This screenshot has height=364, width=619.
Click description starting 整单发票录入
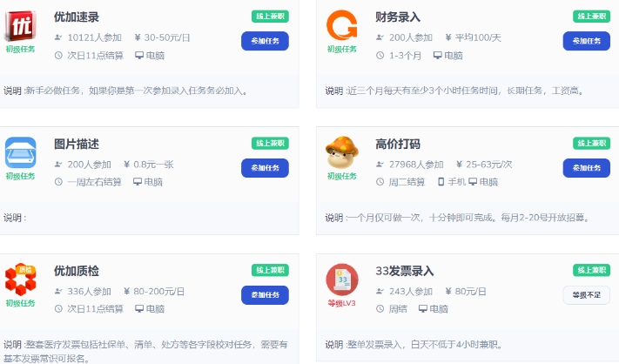click(x=425, y=345)
